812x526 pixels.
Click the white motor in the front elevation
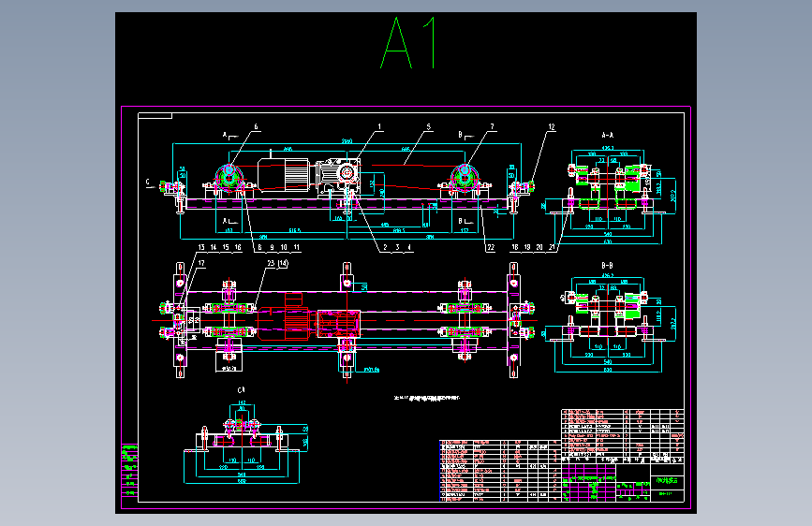(x=284, y=174)
